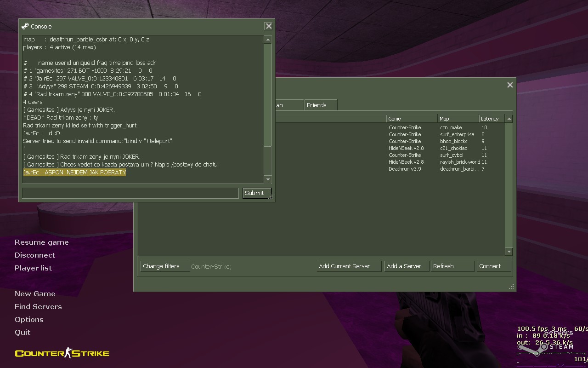Click the server browser resize grip
Screen dimensions: 588x368
pyautogui.click(x=511, y=287)
